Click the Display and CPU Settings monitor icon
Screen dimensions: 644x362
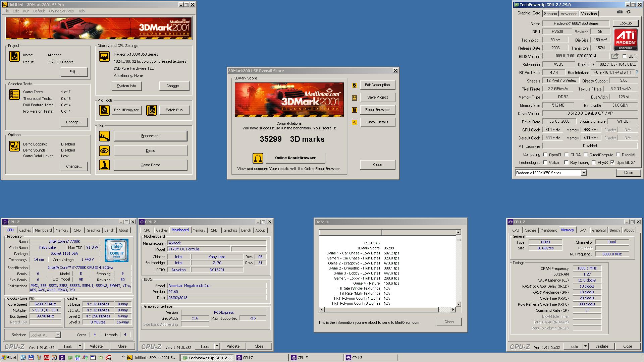point(104,56)
